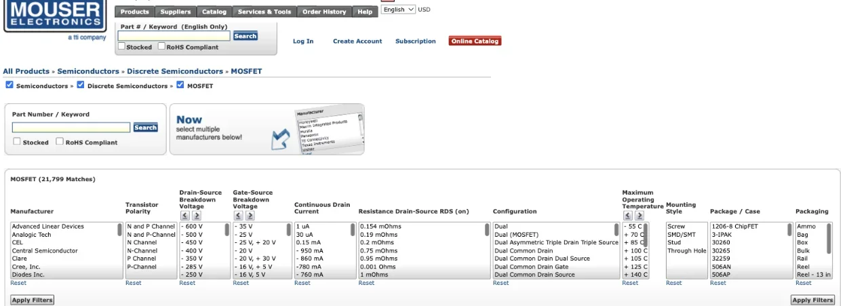Click Apply Filters below the Manufacturer list

tap(33, 300)
